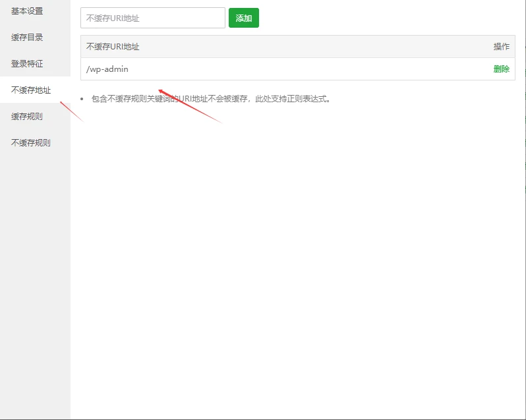Focus the 不缓存URI地址 input field
This screenshot has width=526, height=420.
tap(153, 18)
